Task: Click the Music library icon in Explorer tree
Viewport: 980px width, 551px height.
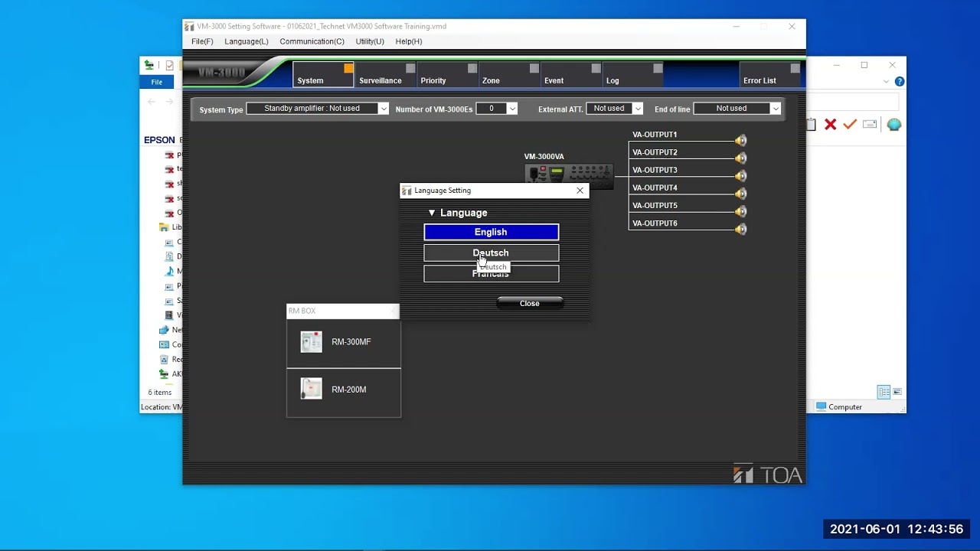Action: [x=169, y=271]
